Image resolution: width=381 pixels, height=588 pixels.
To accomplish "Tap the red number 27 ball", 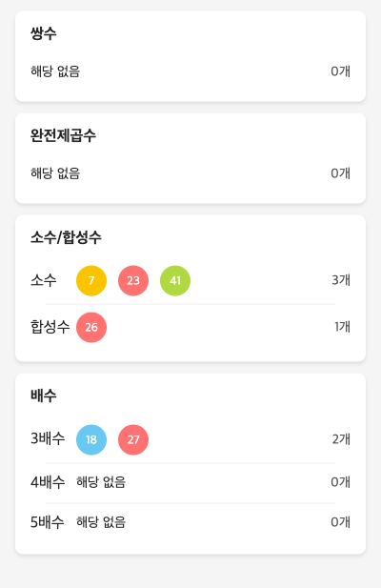I will tap(133, 439).
